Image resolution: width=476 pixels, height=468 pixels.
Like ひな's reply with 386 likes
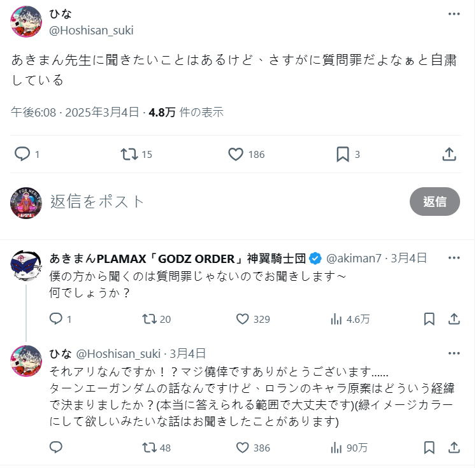coord(242,448)
